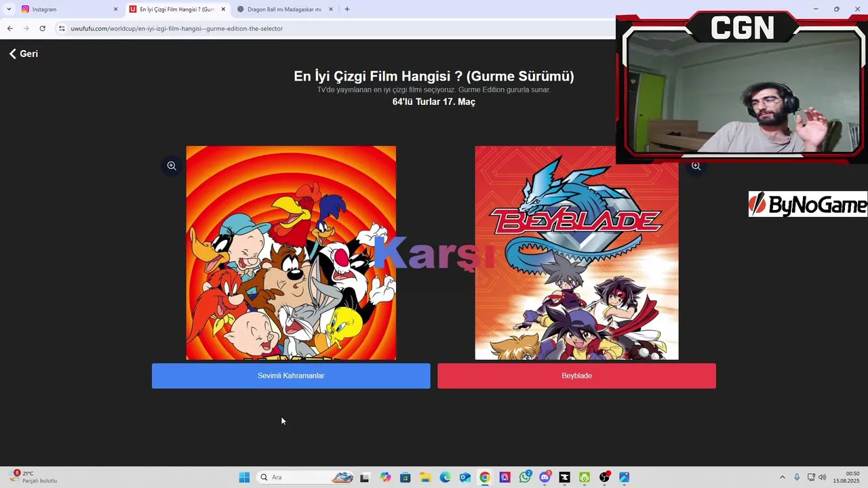Zoom the Beyblade image with magnifier

[696, 165]
